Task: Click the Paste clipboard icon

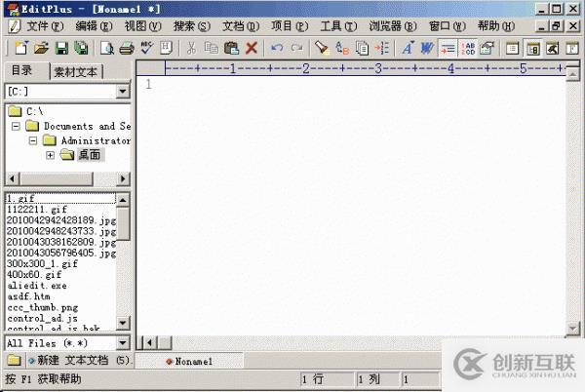Action: 232,48
